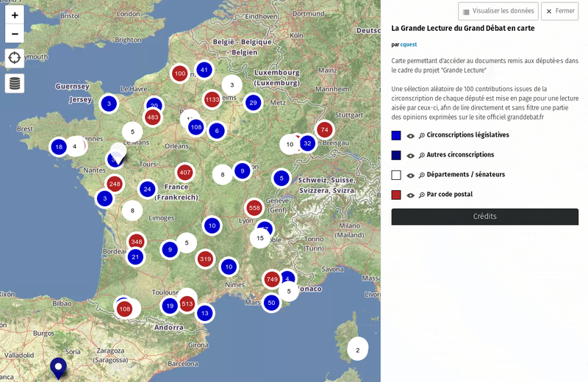Zoom to the Circonscriptions législatives layer
The image size is (588, 382).
pyautogui.click(x=421, y=136)
